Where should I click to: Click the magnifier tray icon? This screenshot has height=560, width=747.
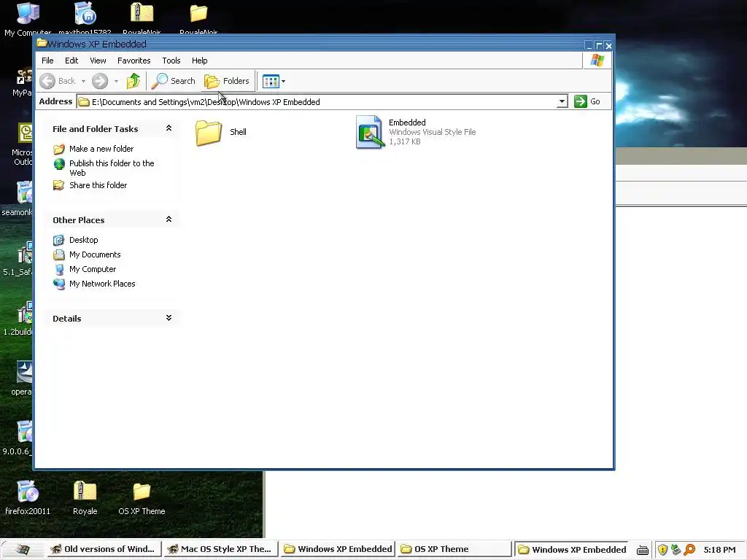689,550
